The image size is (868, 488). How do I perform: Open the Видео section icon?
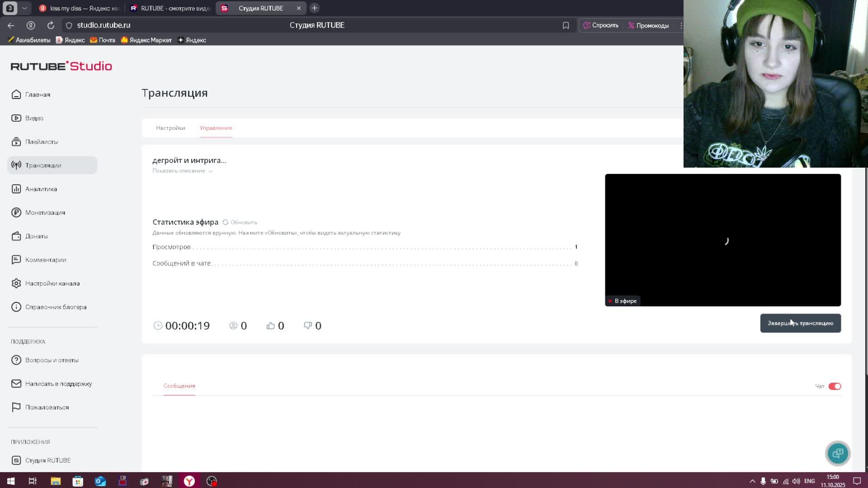point(16,118)
